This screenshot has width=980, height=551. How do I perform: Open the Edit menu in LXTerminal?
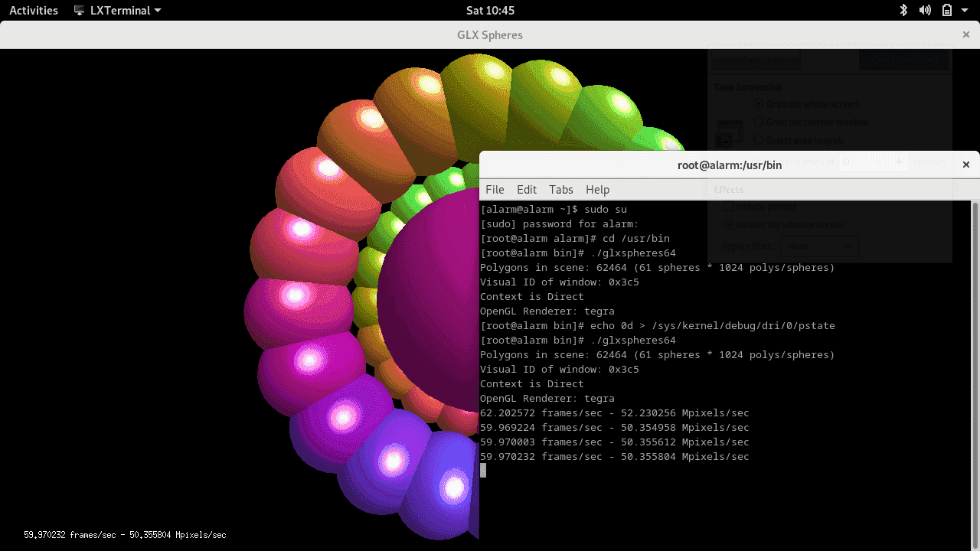[527, 190]
